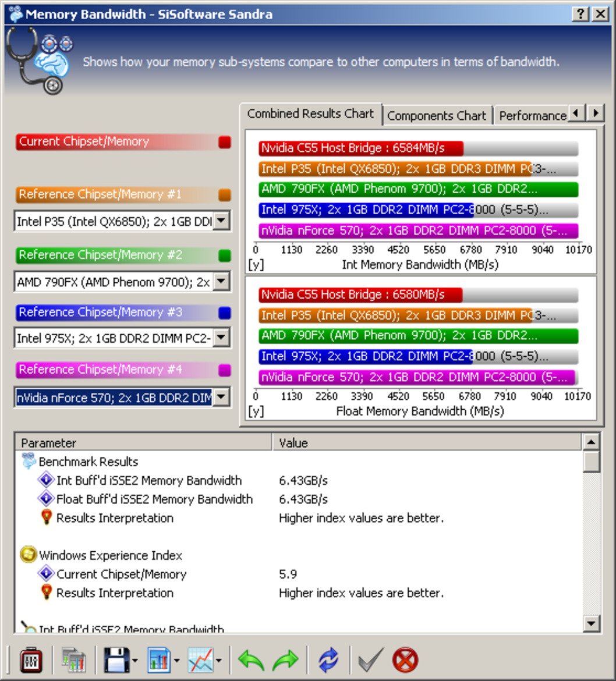Click the floppy disk save icon

(x=116, y=661)
